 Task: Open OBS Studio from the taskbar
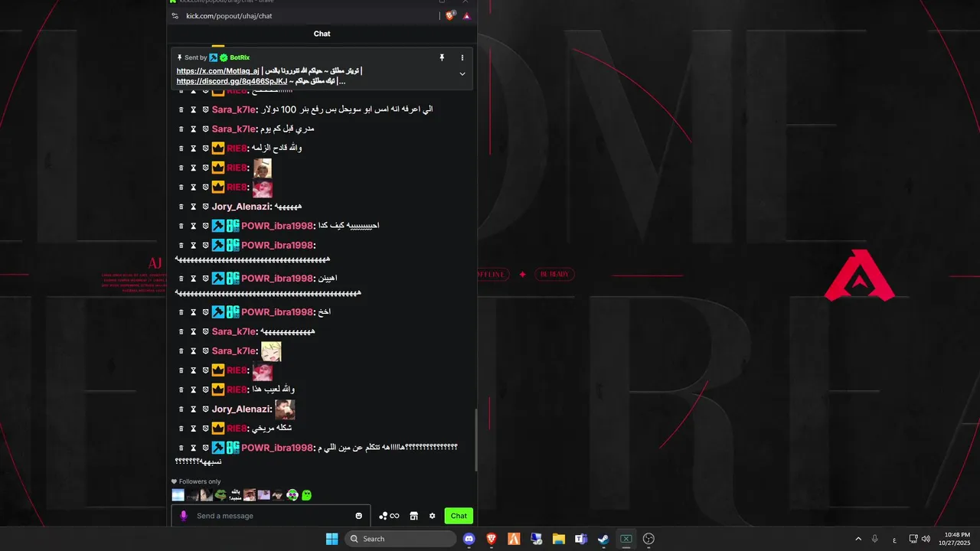click(x=648, y=539)
